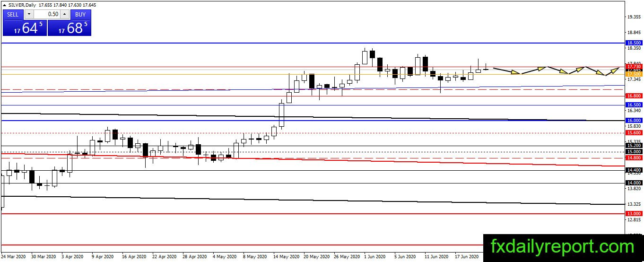Viewport: 644px width, 262px height.
Task: Select the red 13.000 price label
Action: (634, 213)
